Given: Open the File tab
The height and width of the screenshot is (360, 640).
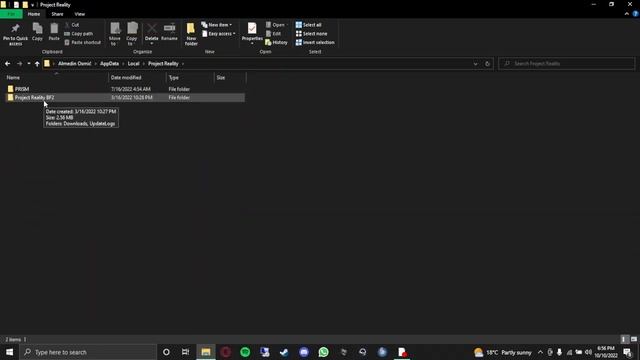Looking at the screenshot, I should [x=11, y=14].
